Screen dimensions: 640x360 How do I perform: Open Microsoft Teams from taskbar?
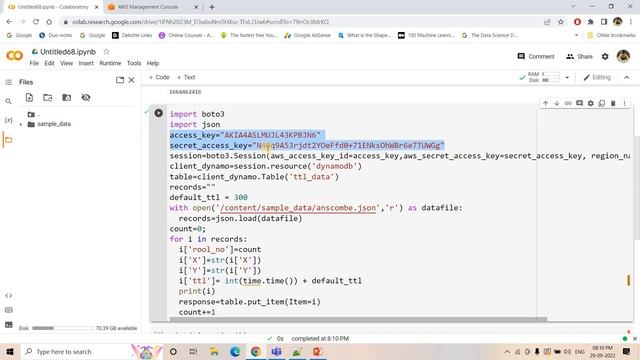pyautogui.click(x=276, y=351)
